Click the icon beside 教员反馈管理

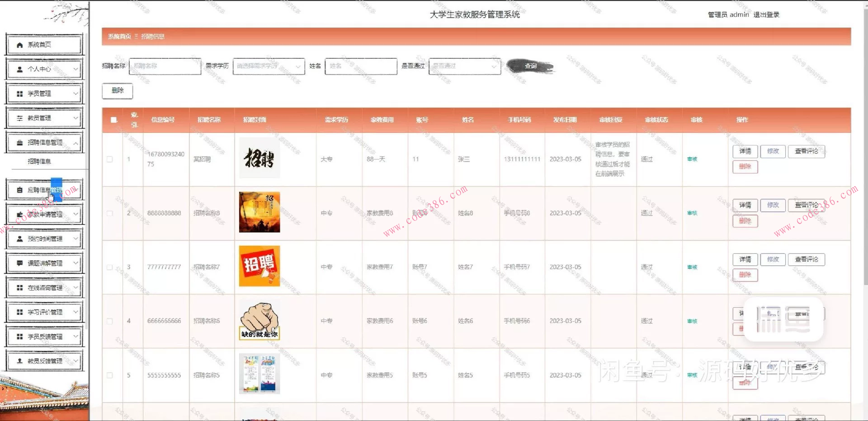[x=19, y=360]
